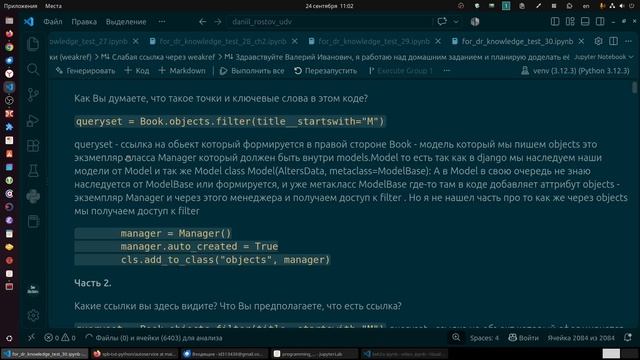Run all cells with Выполнить все
640x360 pixels.
[x=252, y=71]
